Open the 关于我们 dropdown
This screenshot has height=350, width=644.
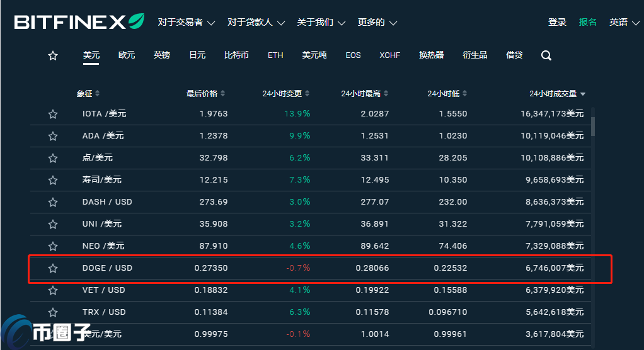click(321, 22)
